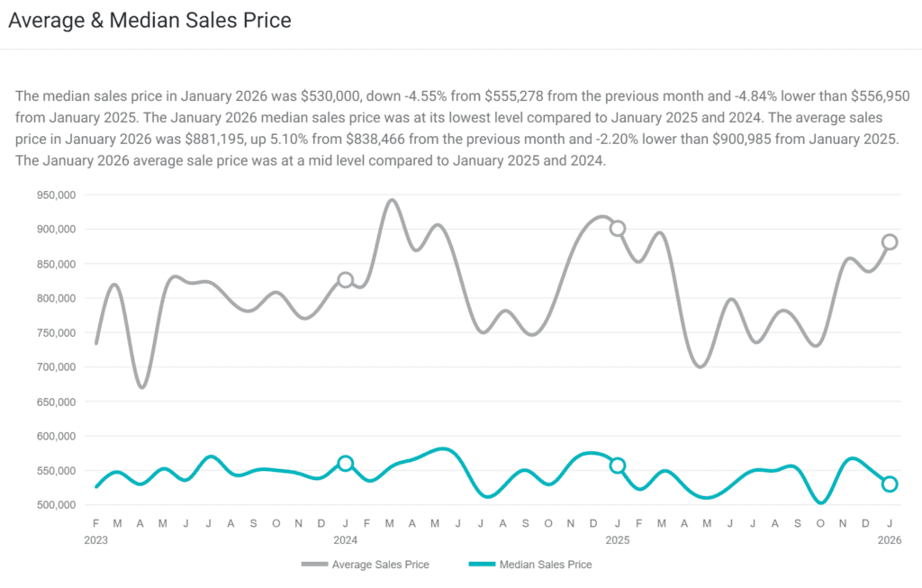
Task: Toggle the Average Sales Price legend label
Action: (x=380, y=565)
